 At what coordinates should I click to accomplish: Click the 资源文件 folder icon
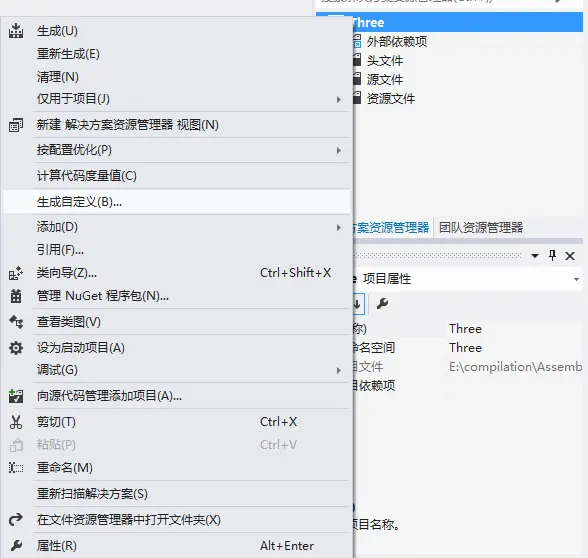[357, 98]
